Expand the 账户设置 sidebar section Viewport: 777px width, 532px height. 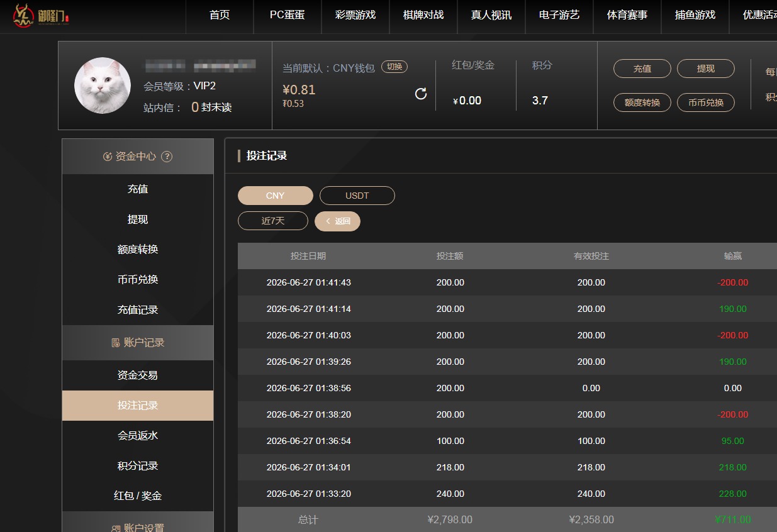click(138, 522)
